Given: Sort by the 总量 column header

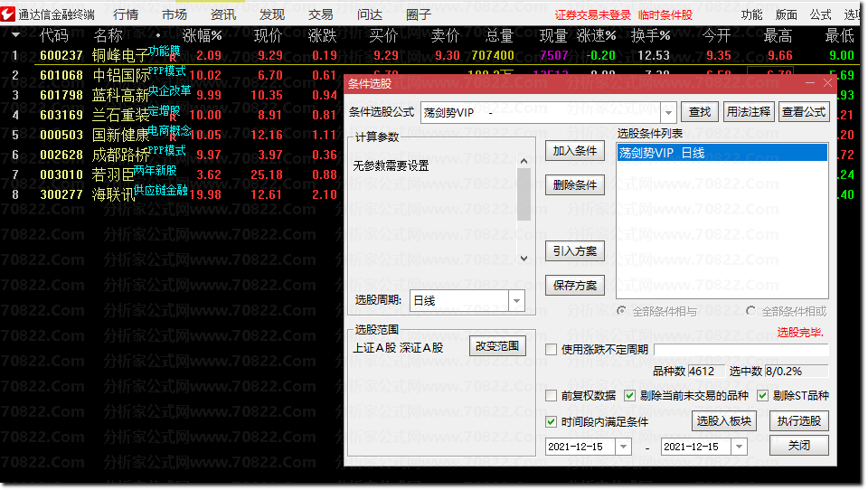Looking at the screenshot, I should click(499, 36).
